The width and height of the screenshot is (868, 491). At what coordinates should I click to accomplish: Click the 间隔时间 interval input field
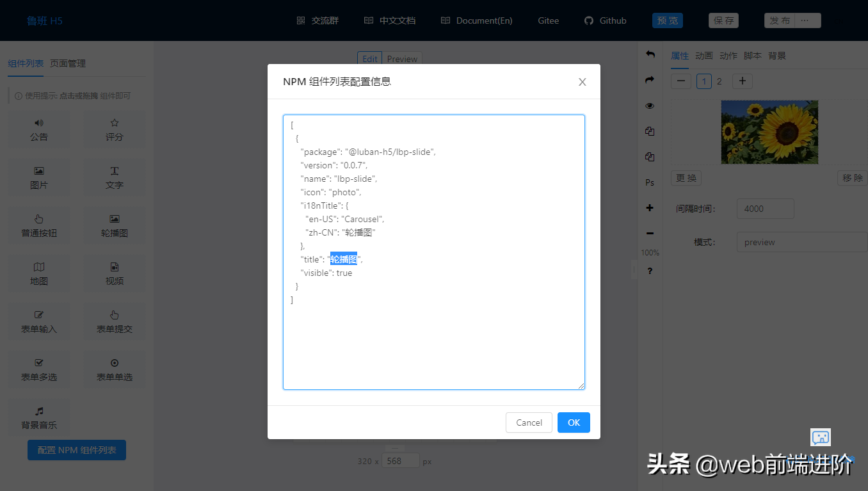(766, 209)
